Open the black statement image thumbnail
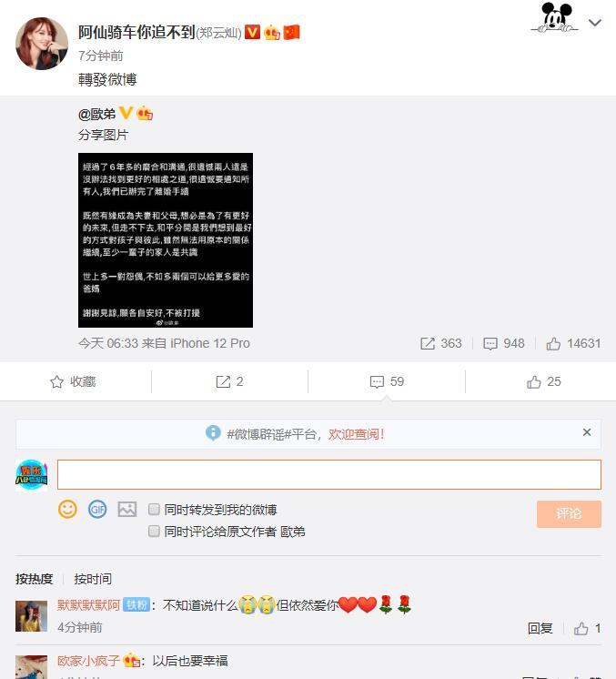The height and width of the screenshot is (679, 616). [x=166, y=240]
